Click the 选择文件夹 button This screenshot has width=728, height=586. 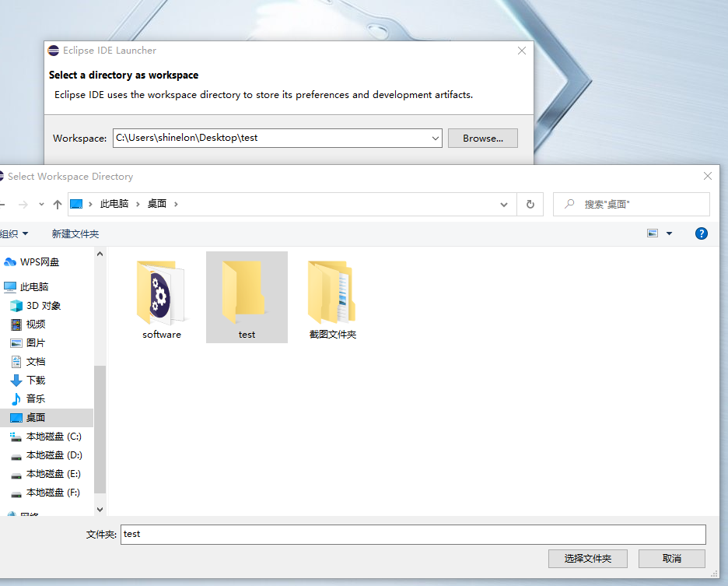coord(587,559)
